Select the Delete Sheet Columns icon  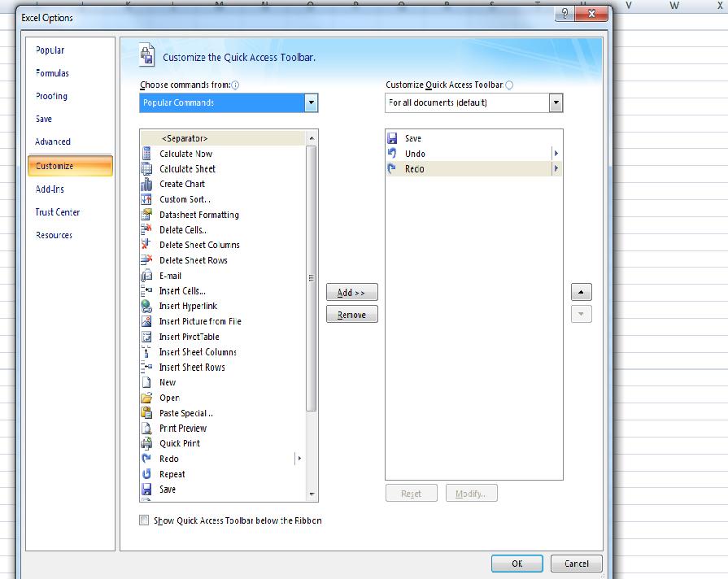[x=146, y=245]
